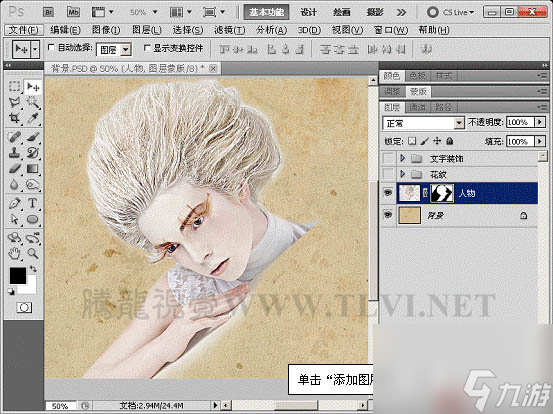Select the Ellipse shape tool
Image resolution: width=553 pixels, height=414 pixels.
33,219
